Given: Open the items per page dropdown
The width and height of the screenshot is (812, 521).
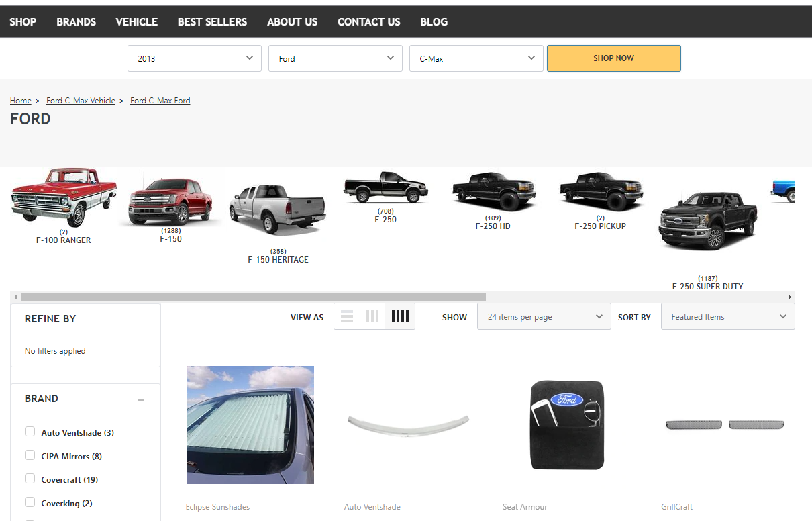Looking at the screenshot, I should [544, 316].
